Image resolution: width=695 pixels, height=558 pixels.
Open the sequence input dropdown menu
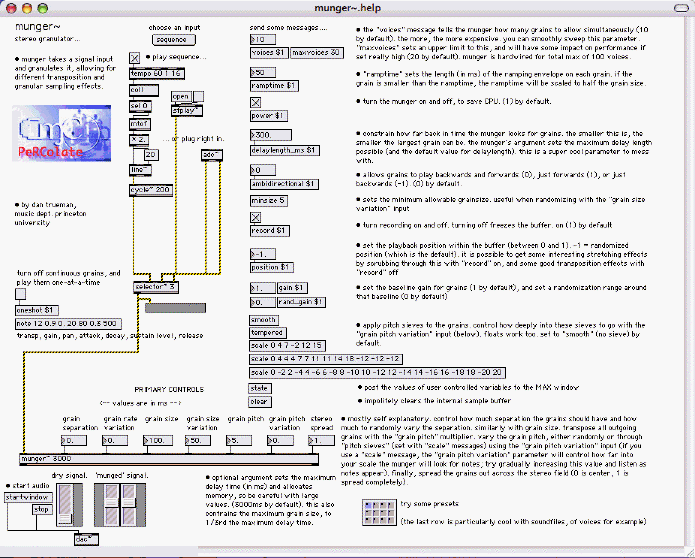(174, 40)
